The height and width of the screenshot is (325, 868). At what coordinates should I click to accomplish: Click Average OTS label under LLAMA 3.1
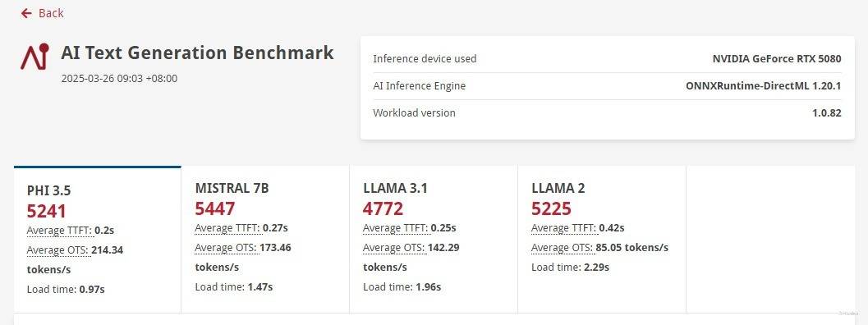(394, 248)
